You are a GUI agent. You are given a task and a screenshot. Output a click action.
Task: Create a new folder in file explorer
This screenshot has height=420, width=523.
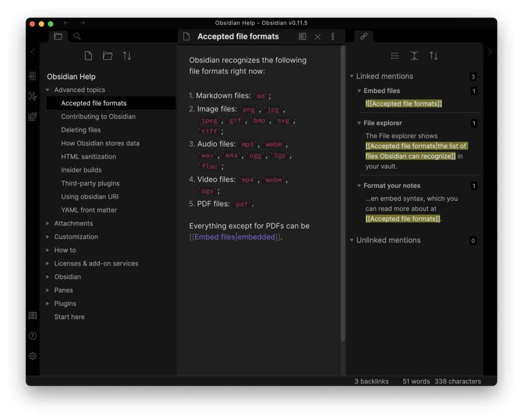108,56
